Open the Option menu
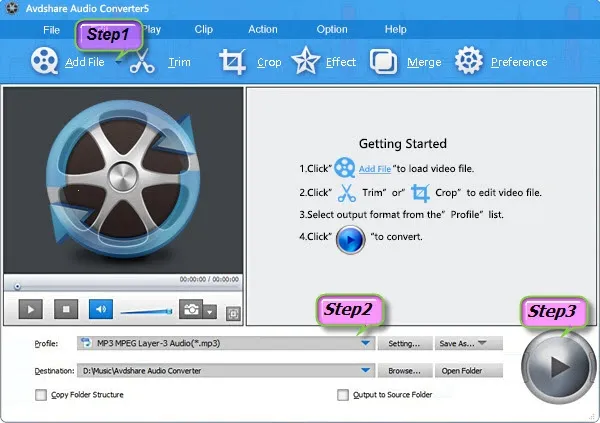 [332, 29]
